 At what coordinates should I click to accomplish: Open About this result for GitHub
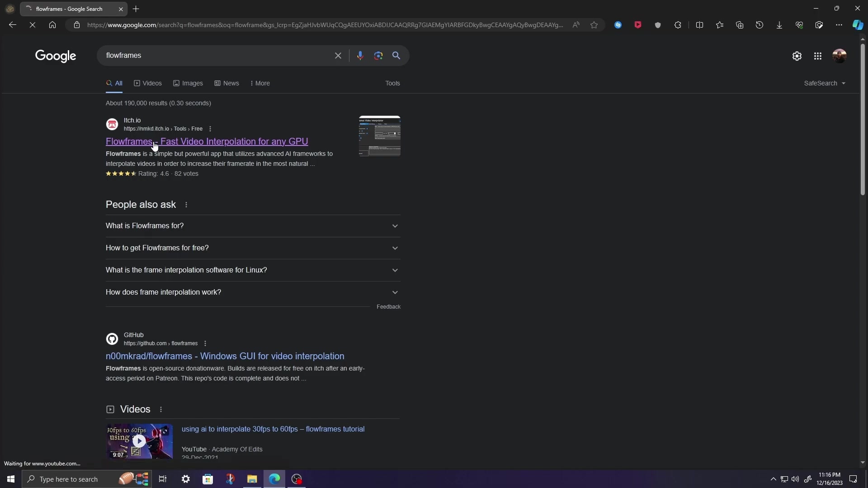point(205,343)
